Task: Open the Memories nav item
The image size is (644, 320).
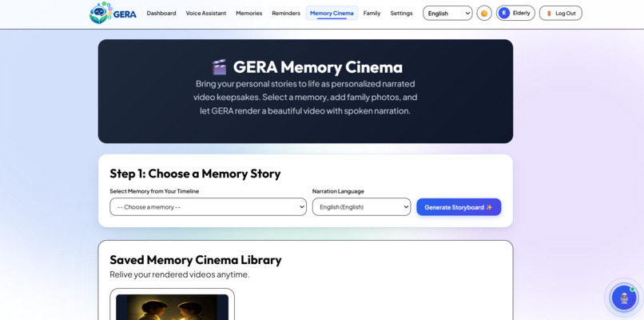Action: coord(249,13)
